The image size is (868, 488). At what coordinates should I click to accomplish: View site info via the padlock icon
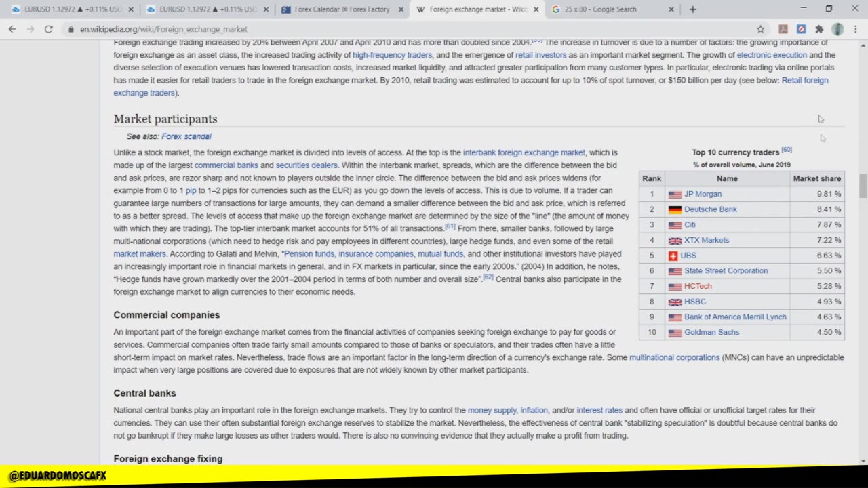pyautogui.click(x=71, y=29)
